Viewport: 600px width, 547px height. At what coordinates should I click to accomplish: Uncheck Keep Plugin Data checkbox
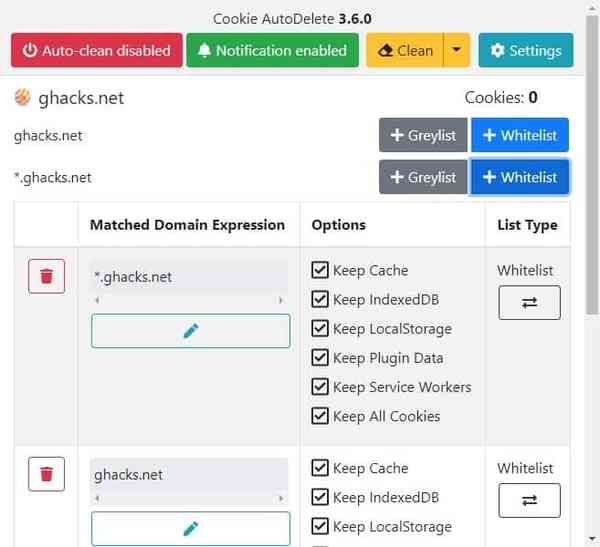click(x=320, y=358)
